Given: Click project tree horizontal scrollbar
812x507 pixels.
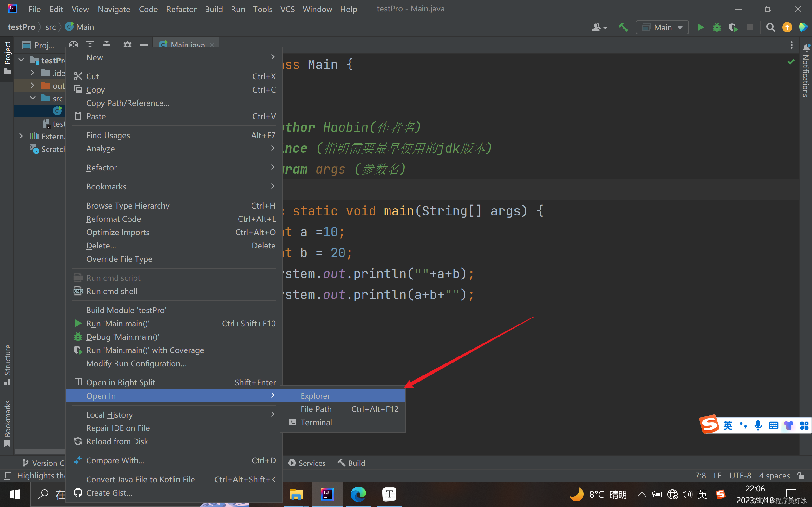Looking at the screenshot, I should [x=40, y=452].
